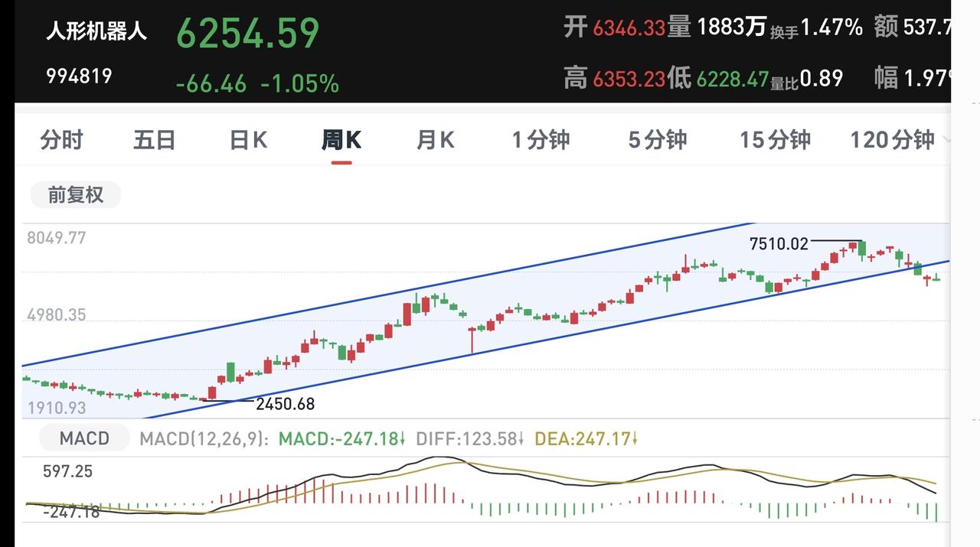
Task: Select the 五日 tab
Action: pyautogui.click(x=155, y=140)
